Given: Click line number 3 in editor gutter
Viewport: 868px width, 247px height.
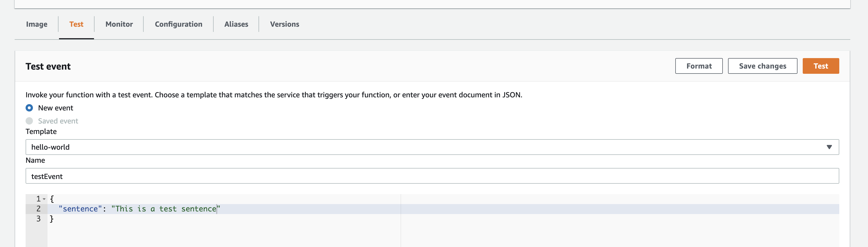Looking at the screenshot, I should [38, 219].
